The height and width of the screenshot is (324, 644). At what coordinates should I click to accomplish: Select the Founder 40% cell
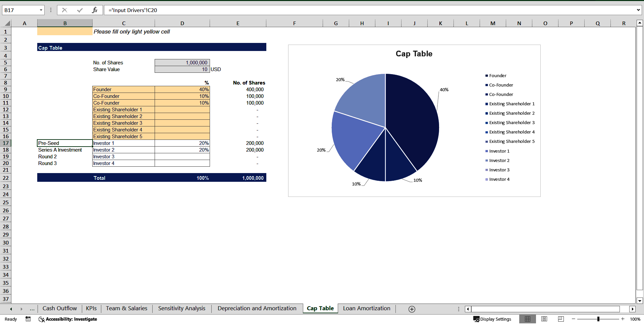[182, 90]
